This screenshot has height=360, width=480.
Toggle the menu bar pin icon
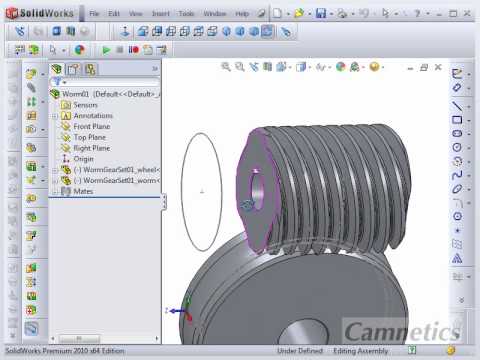click(262, 13)
